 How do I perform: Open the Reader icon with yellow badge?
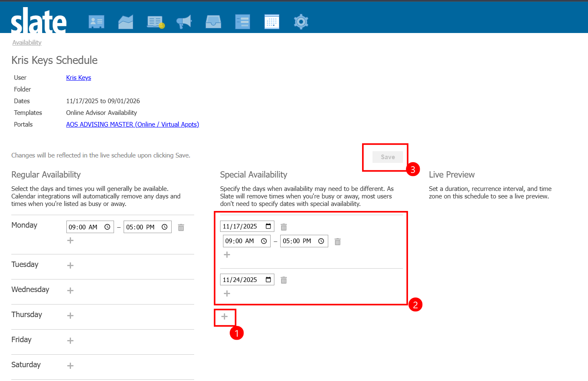coord(156,22)
